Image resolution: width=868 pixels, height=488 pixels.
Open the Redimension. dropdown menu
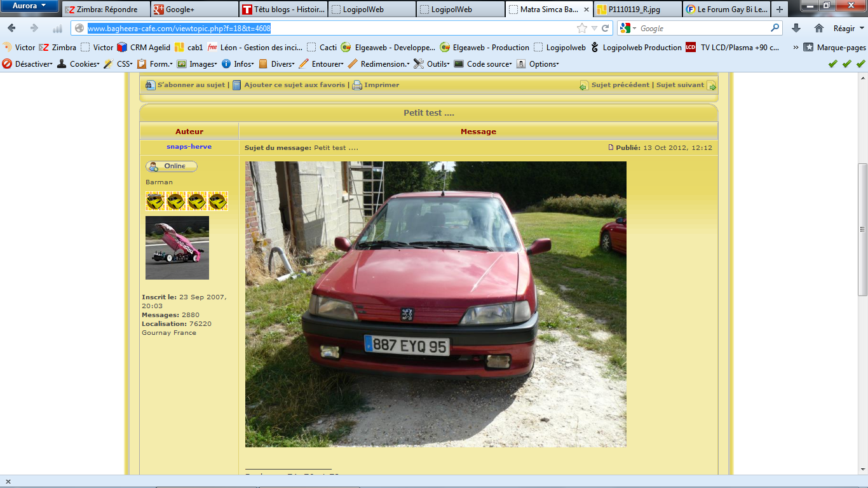[x=379, y=64]
